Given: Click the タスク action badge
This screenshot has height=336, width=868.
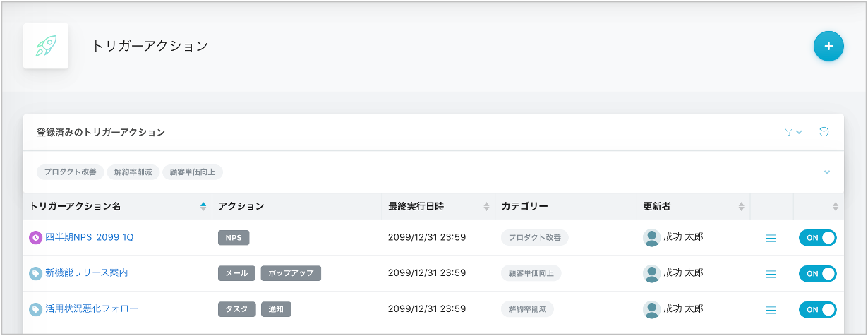Looking at the screenshot, I should tap(237, 309).
